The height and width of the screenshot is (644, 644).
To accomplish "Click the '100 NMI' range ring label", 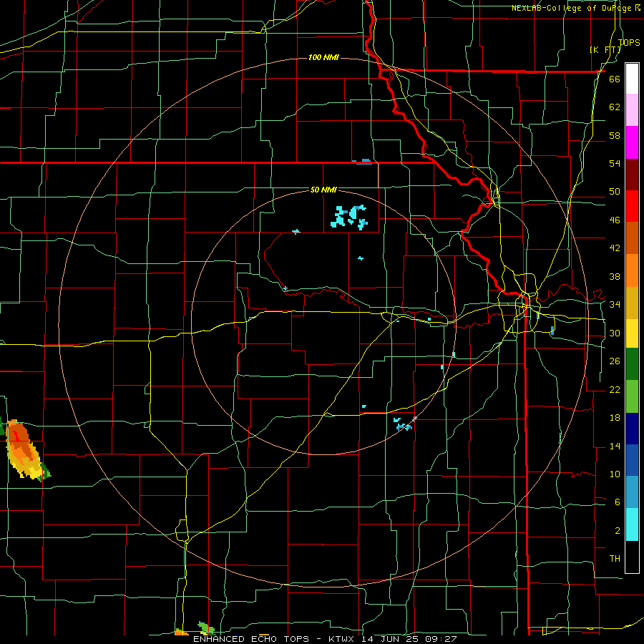I will point(323,57).
